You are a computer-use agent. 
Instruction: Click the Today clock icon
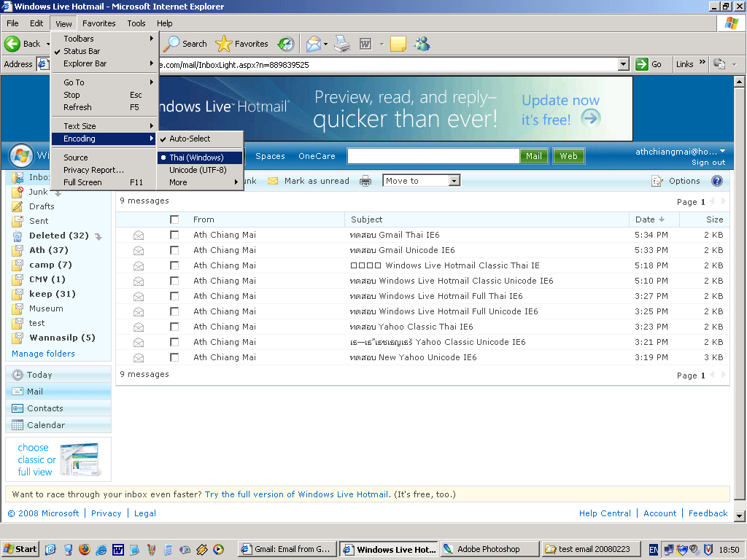coord(18,375)
